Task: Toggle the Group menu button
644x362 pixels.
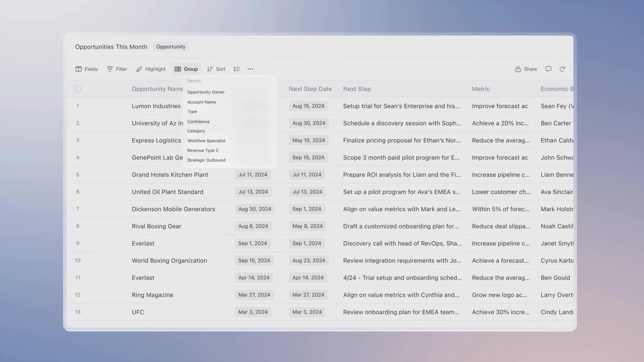Action: (186, 69)
